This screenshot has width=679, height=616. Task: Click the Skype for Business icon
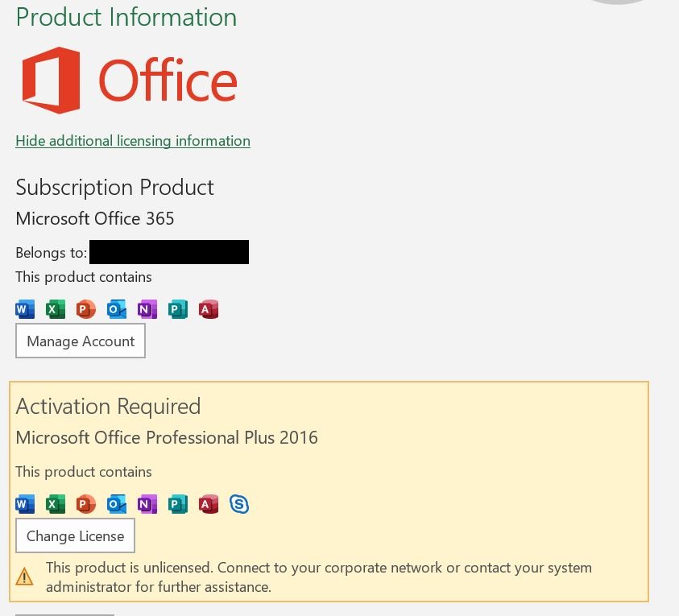pyautogui.click(x=239, y=504)
